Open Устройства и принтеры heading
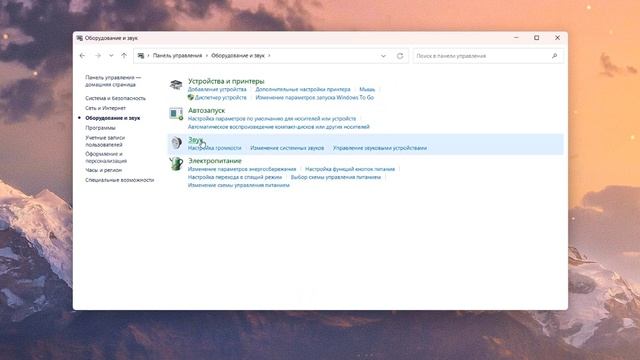 tap(226, 81)
